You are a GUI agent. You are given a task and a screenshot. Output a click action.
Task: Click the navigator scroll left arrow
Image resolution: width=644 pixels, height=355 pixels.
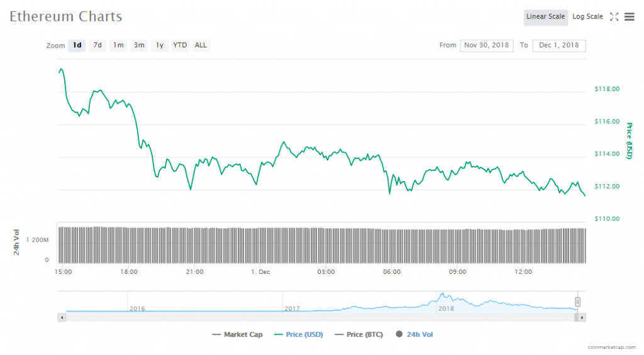pos(62,318)
